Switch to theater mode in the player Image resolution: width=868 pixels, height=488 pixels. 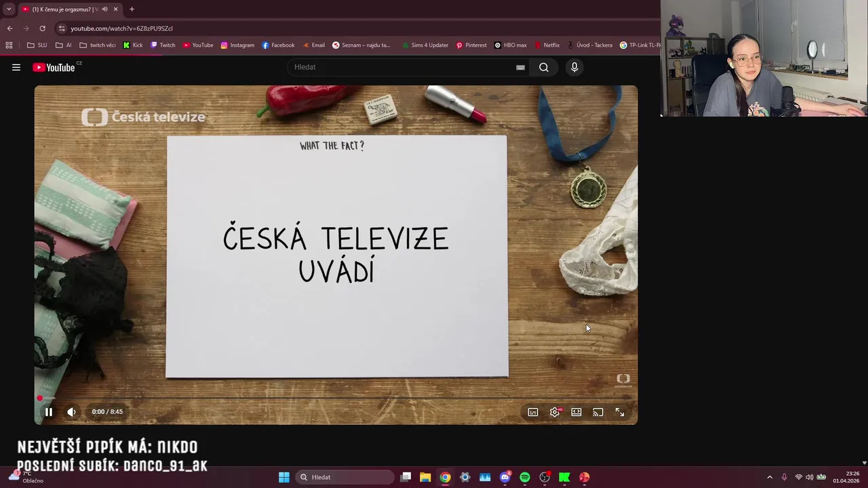[x=576, y=412]
